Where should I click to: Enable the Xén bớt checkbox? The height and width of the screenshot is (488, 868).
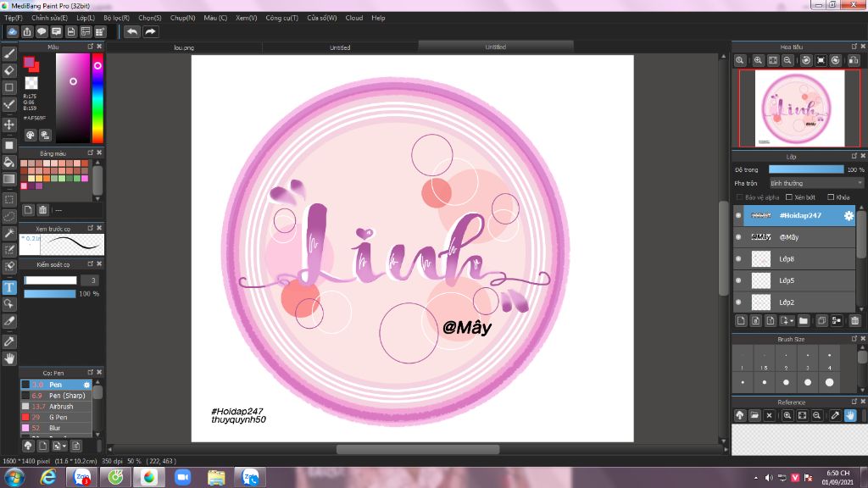pyautogui.click(x=789, y=197)
